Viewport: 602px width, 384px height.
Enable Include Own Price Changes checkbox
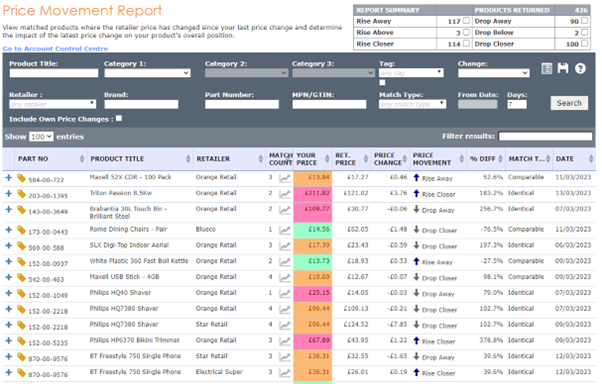tap(119, 118)
